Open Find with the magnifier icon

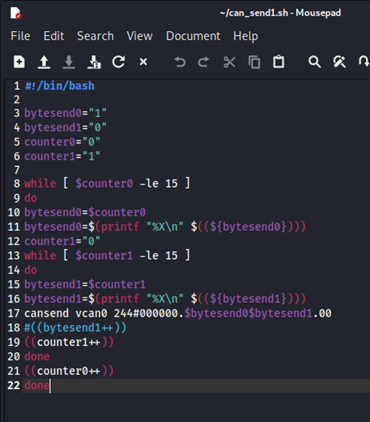314,62
